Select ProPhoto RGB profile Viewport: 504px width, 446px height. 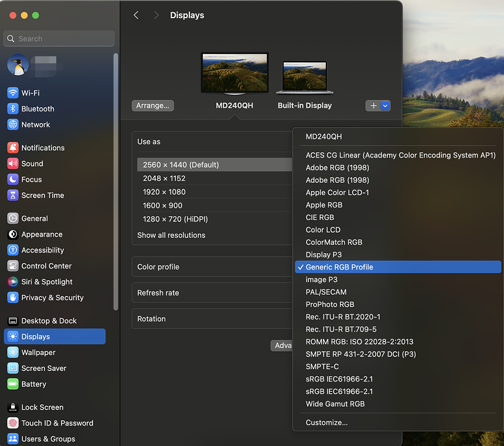[398, 304]
